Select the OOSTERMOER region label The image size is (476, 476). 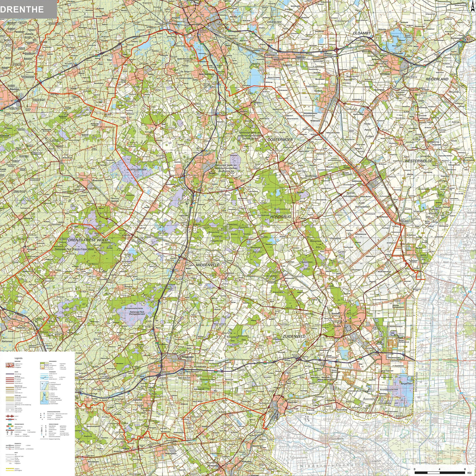(280, 139)
